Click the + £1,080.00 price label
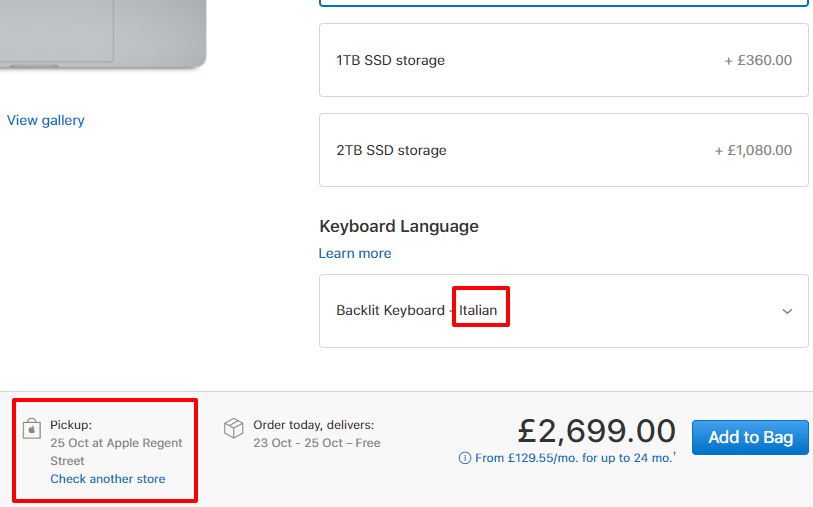813x507 pixels. coord(753,150)
